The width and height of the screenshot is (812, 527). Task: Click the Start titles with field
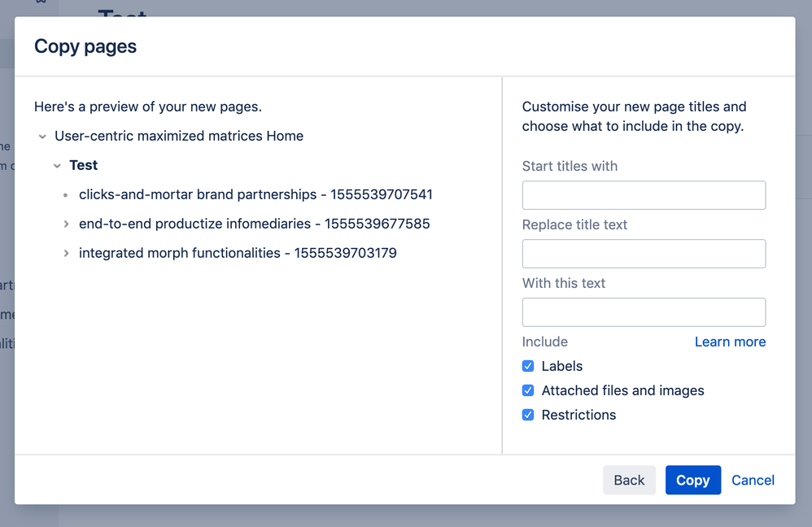coord(644,195)
